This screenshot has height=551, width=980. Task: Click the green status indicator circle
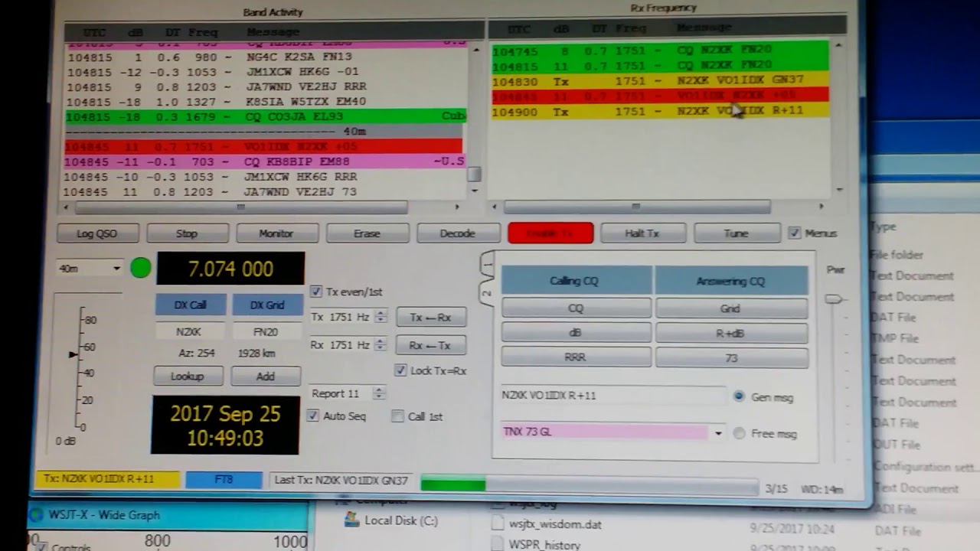tap(141, 268)
